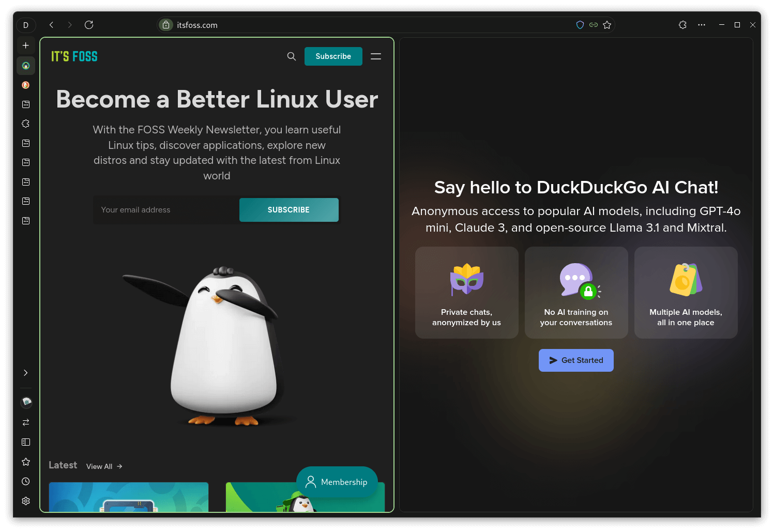This screenshot has width=774, height=532.
Task: Click the tracking protection shield in the address bar
Action: click(x=580, y=24)
